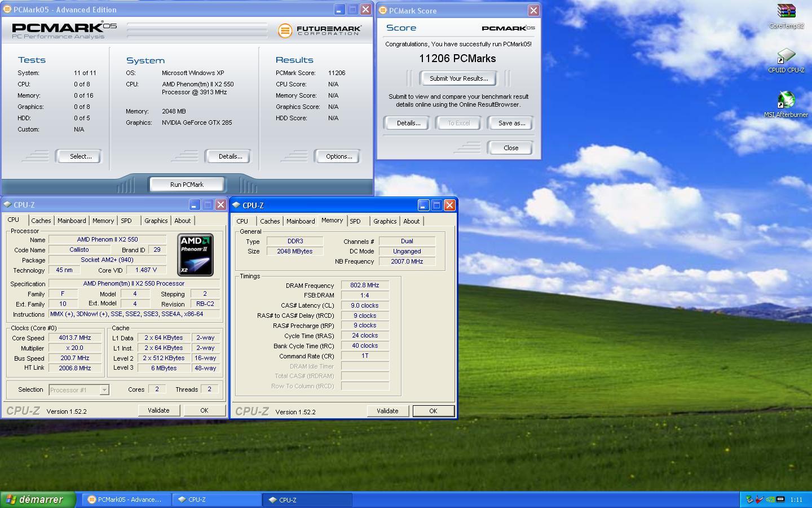Open CPUID CPU-Z desktop shortcut

786,60
